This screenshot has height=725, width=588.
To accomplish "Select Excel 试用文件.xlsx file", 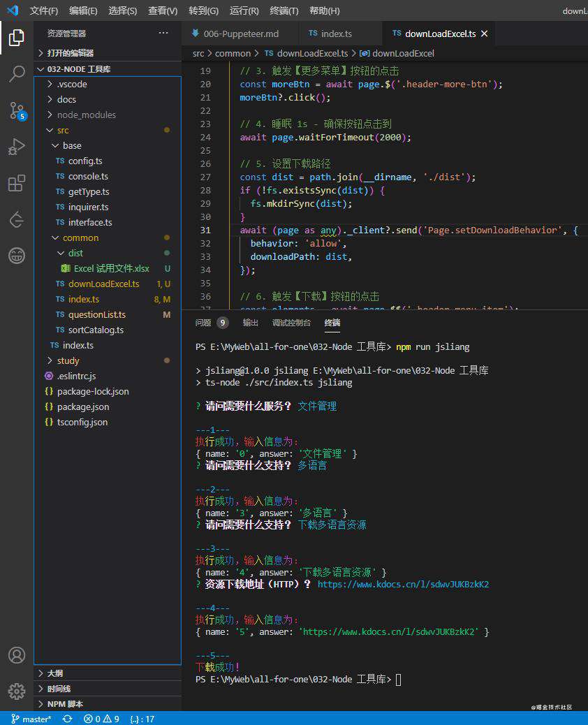I will (108, 268).
